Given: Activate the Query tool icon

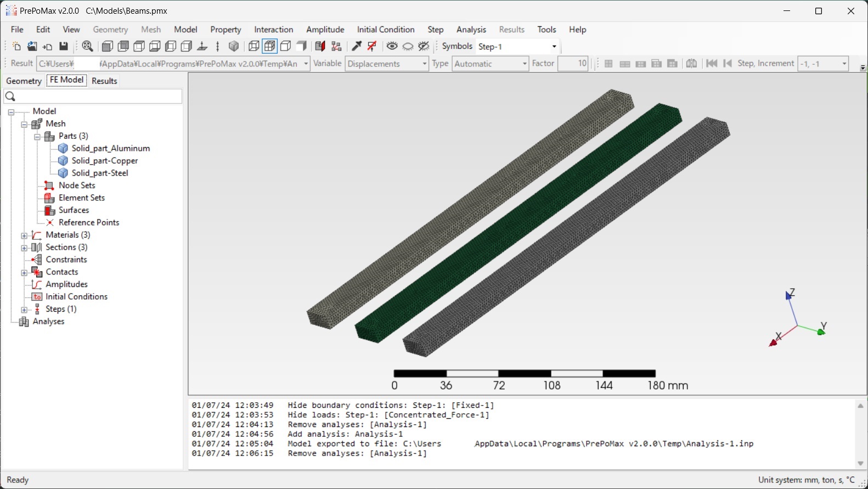Looking at the screenshot, I should click(x=357, y=47).
